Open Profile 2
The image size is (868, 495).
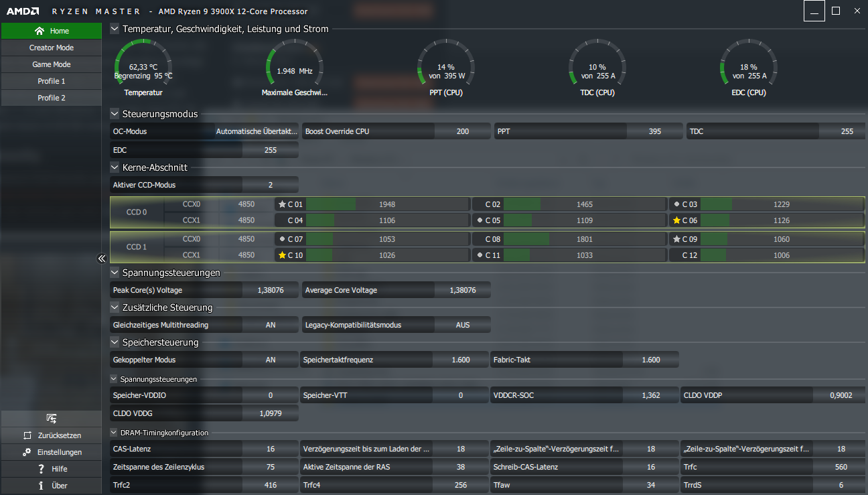click(51, 98)
